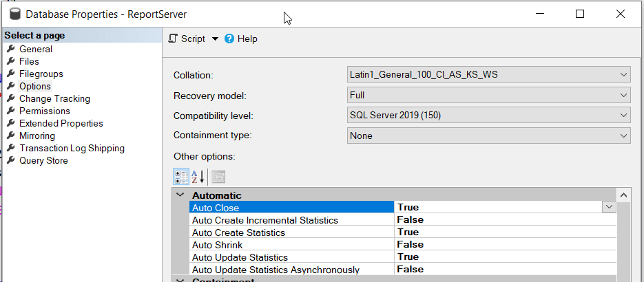The height and width of the screenshot is (282, 644).
Task: Click the wrench icon beside Extended Properties
Action: [11, 123]
